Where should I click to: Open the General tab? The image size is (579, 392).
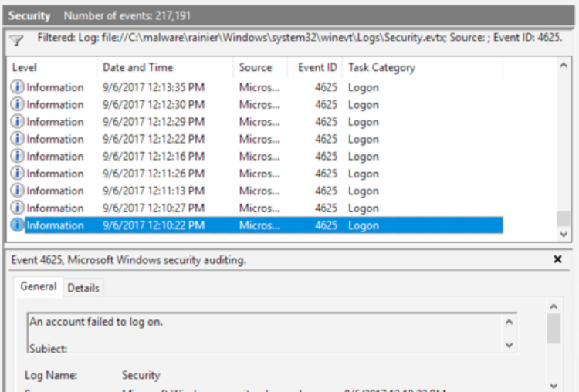(x=39, y=286)
